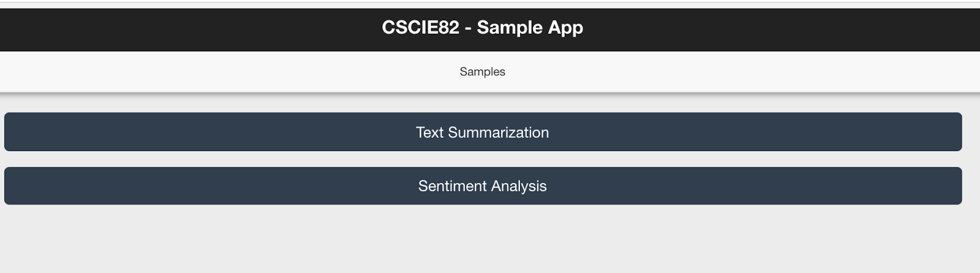Choose Sentiment Analysis from the samples list
This screenshot has width=980, height=273.
(483, 186)
